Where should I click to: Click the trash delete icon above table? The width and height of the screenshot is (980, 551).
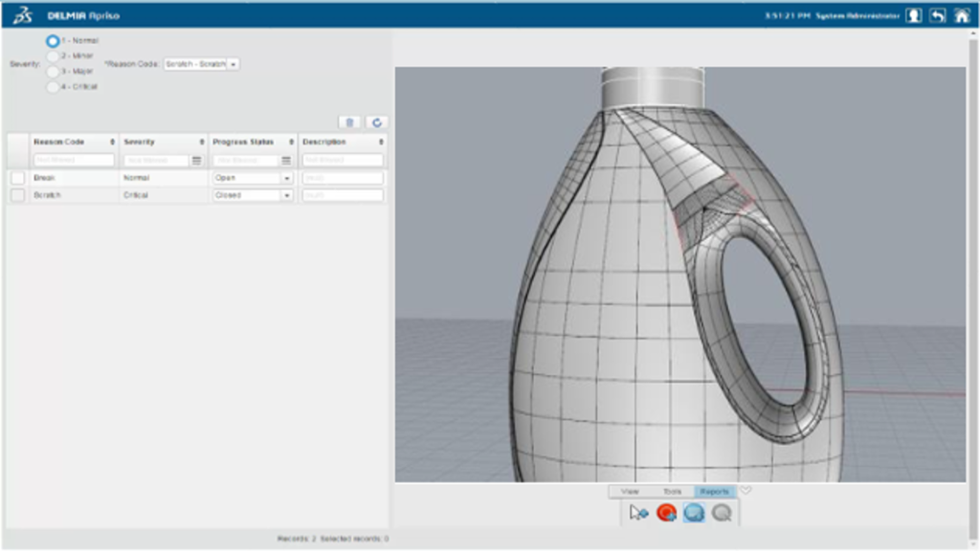click(x=350, y=122)
